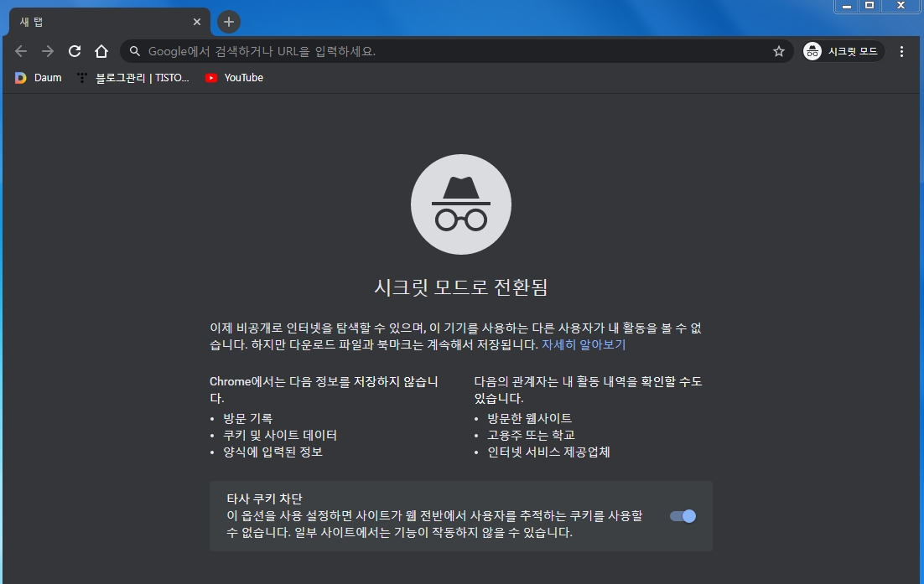The width and height of the screenshot is (924, 584).
Task: Open the Daum bookmark
Action: (39, 78)
